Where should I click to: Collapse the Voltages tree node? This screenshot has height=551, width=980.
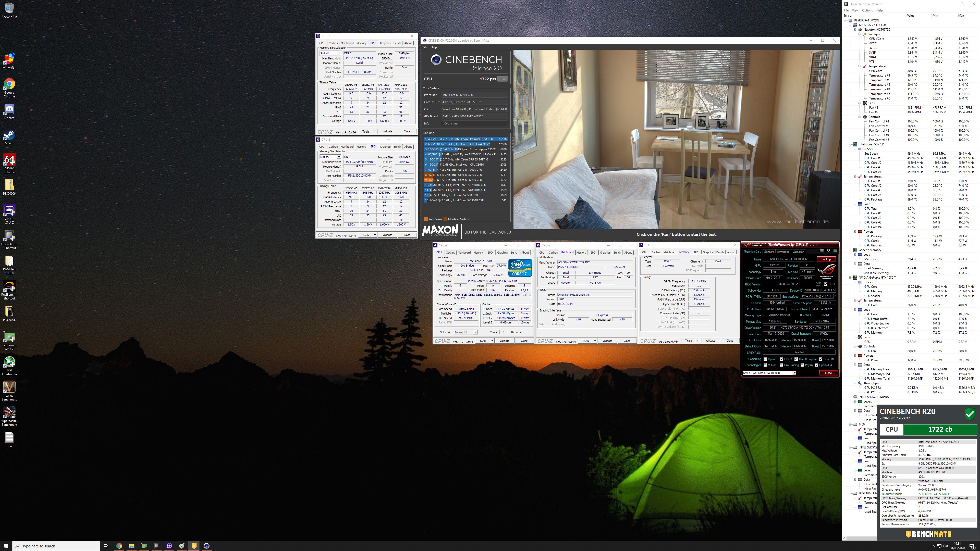[859, 34]
